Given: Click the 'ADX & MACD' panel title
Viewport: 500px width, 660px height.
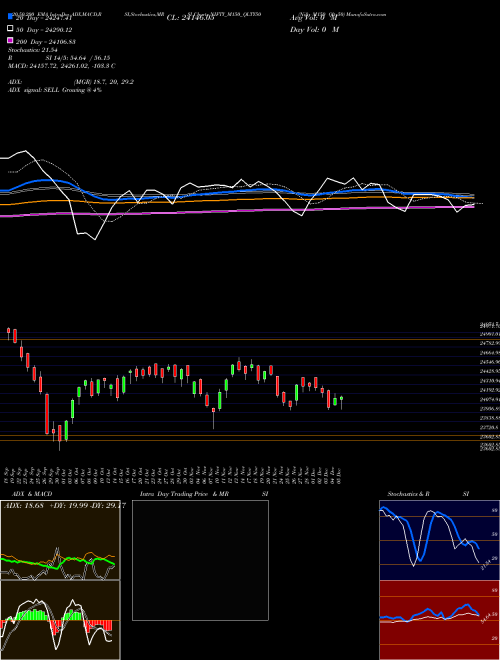Looking at the screenshot, I should [x=32, y=494].
